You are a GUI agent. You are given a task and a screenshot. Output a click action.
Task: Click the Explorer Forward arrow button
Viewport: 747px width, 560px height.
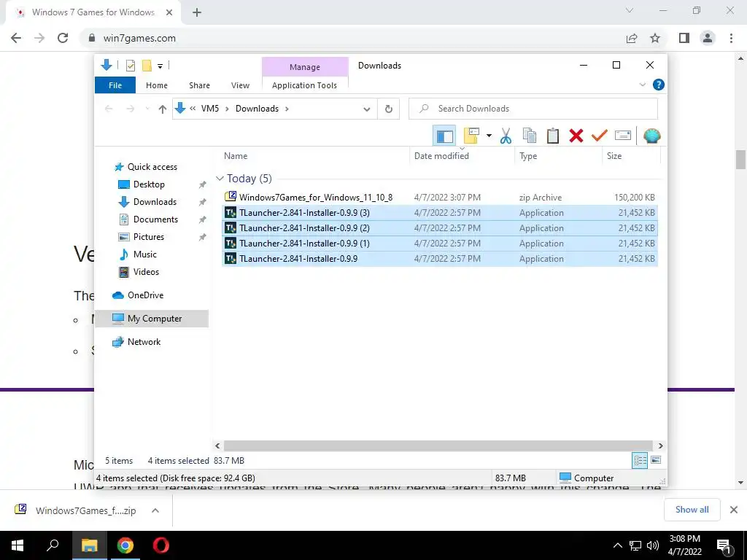(x=130, y=109)
